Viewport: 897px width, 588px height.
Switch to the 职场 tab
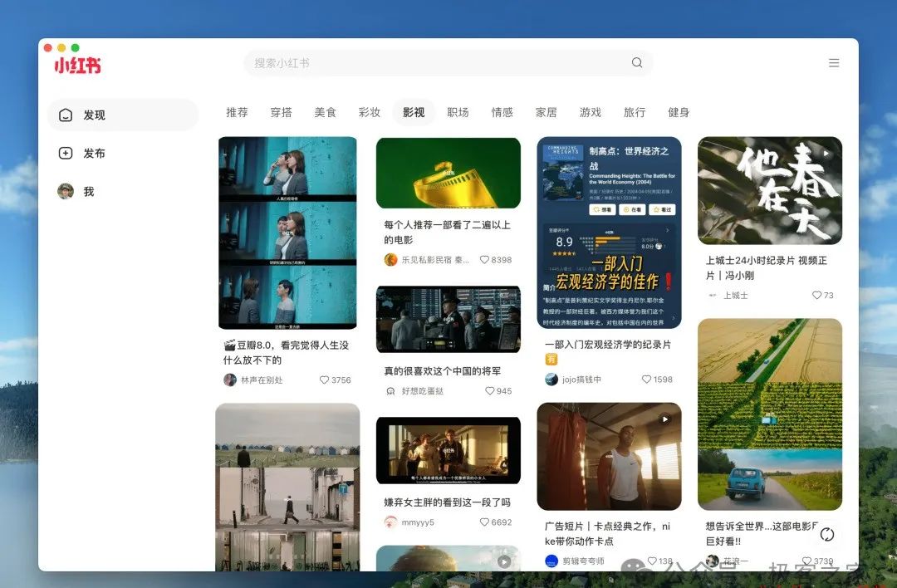click(x=458, y=112)
